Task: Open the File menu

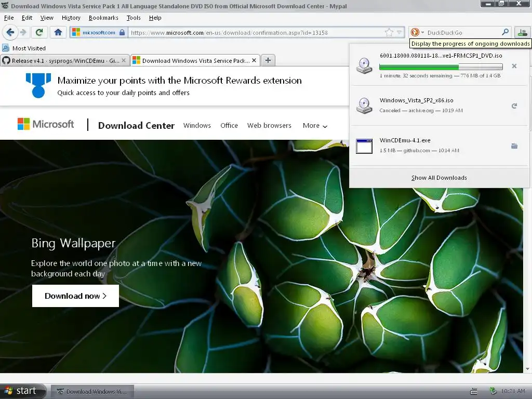Action: (x=9, y=18)
